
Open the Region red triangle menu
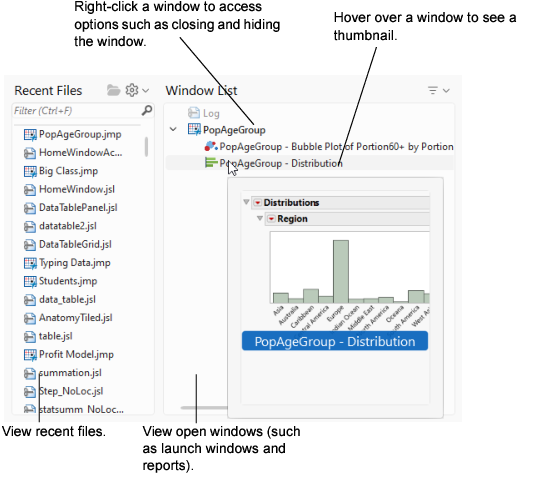click(271, 219)
